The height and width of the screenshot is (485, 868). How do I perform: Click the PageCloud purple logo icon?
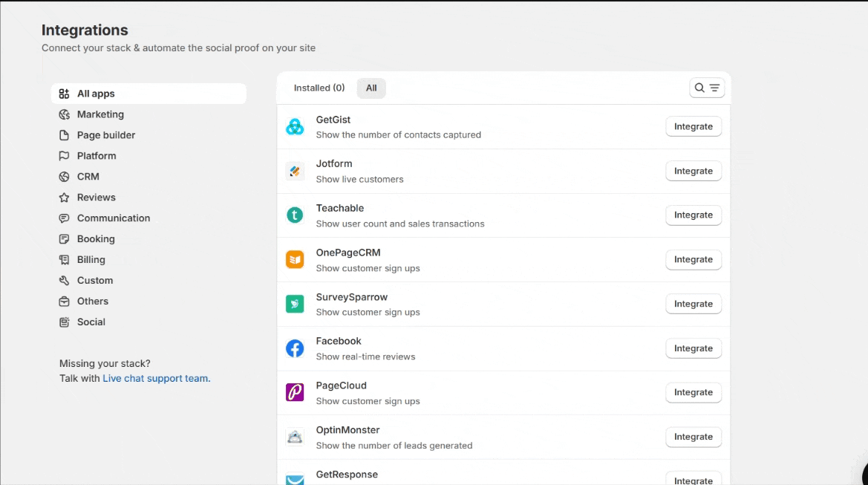295,392
